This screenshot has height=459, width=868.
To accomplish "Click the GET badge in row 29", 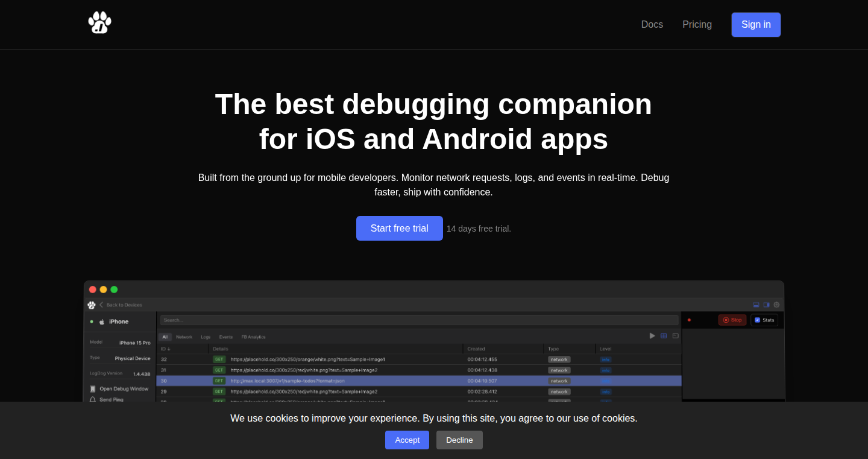I will pos(219,392).
